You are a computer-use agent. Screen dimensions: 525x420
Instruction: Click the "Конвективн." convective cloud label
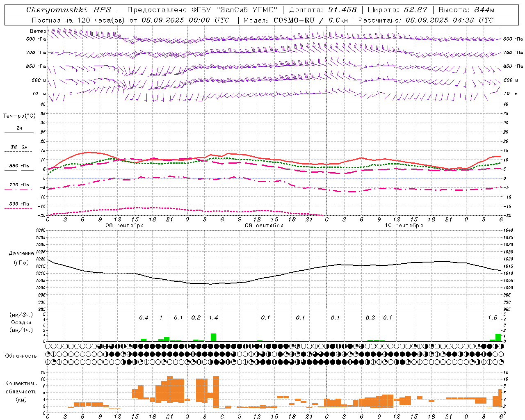(x=21, y=383)
